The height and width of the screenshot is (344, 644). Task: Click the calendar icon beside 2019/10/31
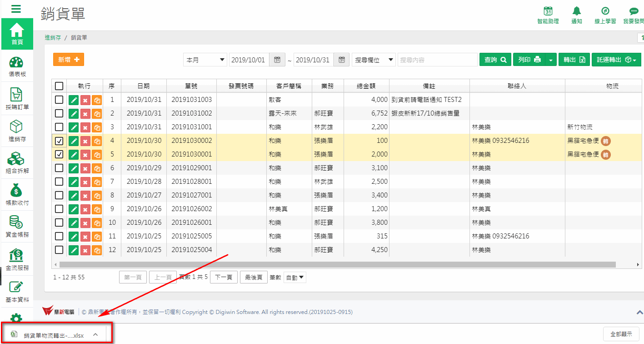(x=342, y=60)
